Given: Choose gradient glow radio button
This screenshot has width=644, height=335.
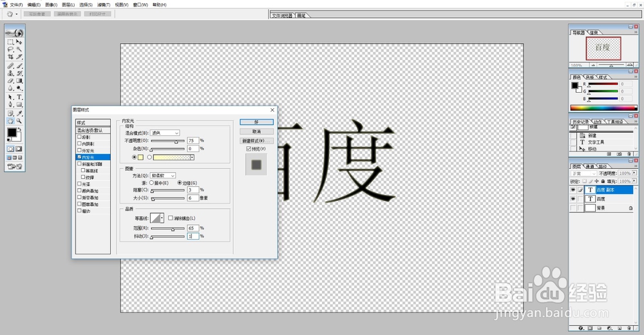Looking at the screenshot, I should point(149,157).
